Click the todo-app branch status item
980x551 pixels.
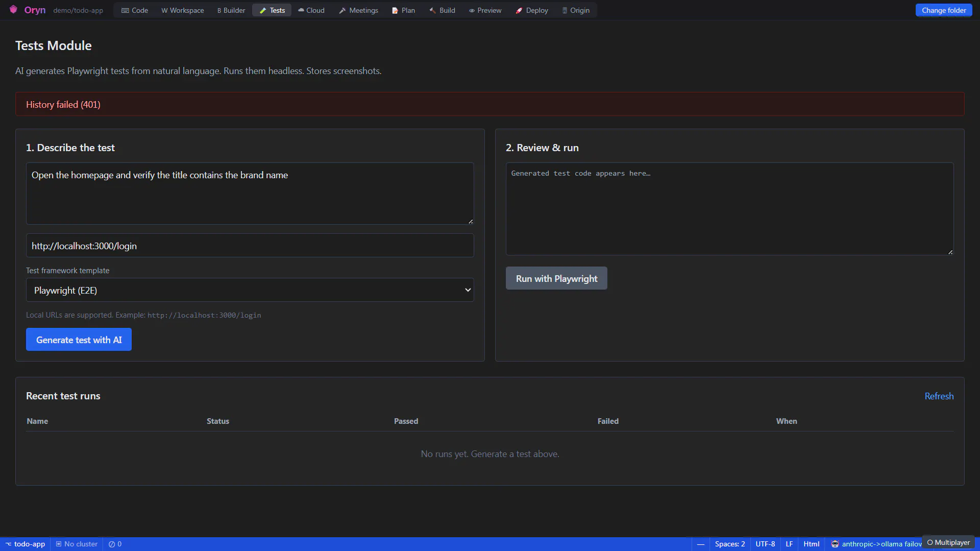pos(25,544)
